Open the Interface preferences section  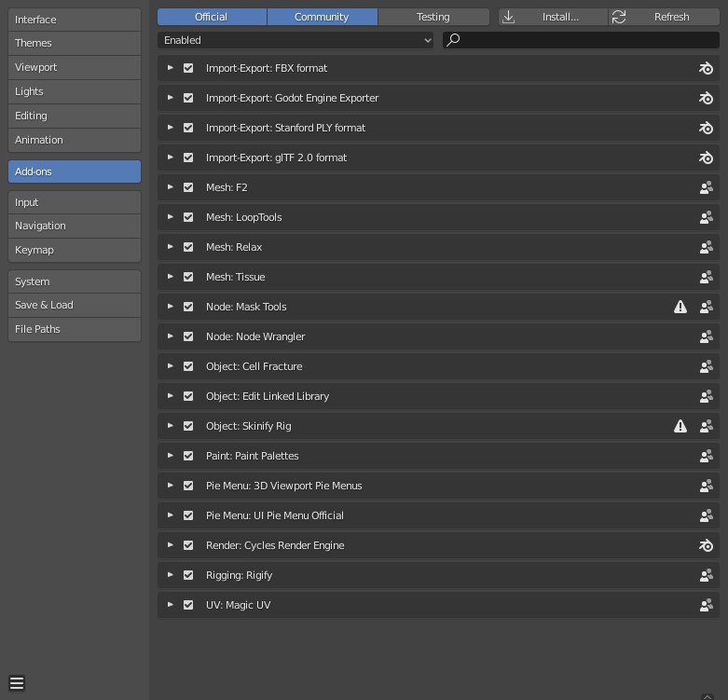tap(75, 20)
